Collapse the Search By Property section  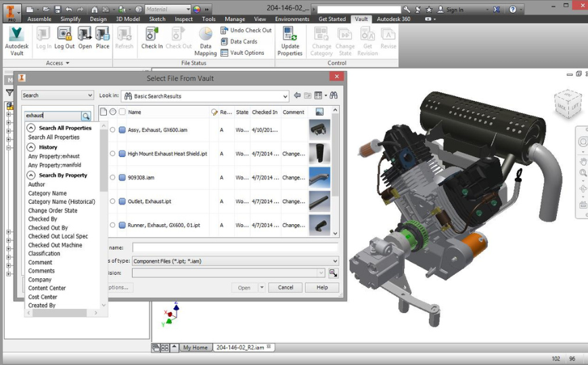(x=31, y=175)
